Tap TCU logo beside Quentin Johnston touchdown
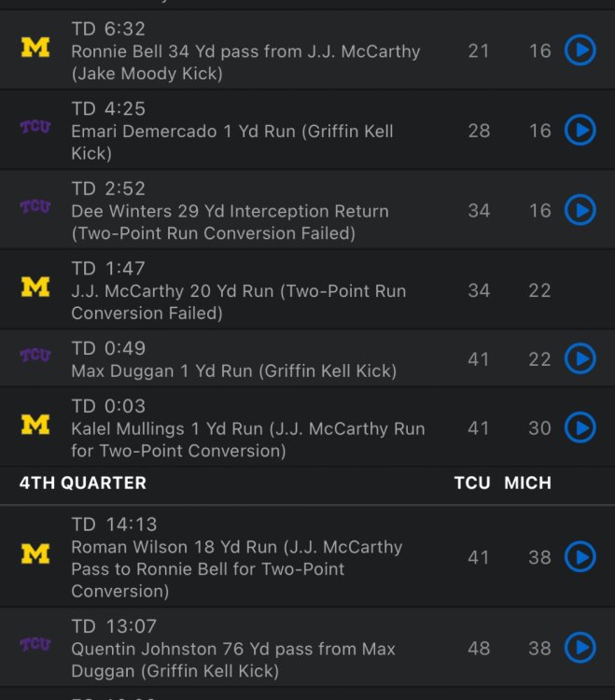This screenshot has width=615, height=700. (x=35, y=644)
